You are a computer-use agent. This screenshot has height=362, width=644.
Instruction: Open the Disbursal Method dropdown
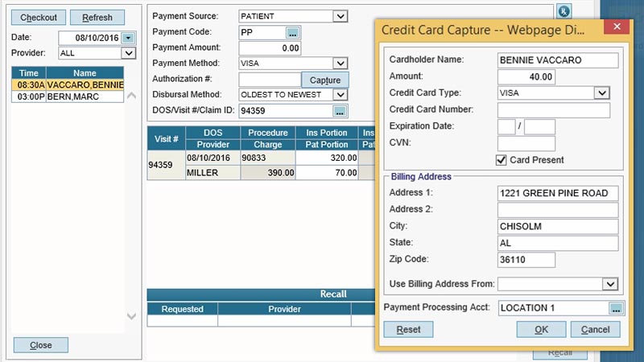click(x=340, y=95)
